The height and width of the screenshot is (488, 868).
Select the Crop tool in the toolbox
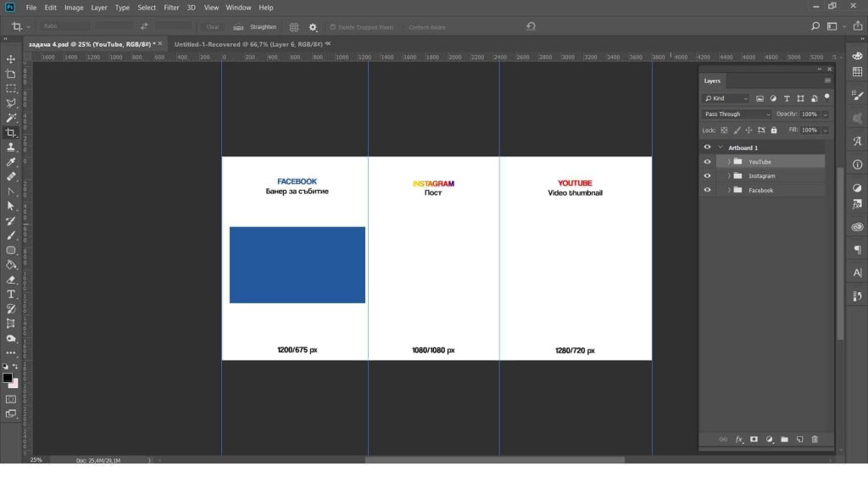(x=10, y=133)
